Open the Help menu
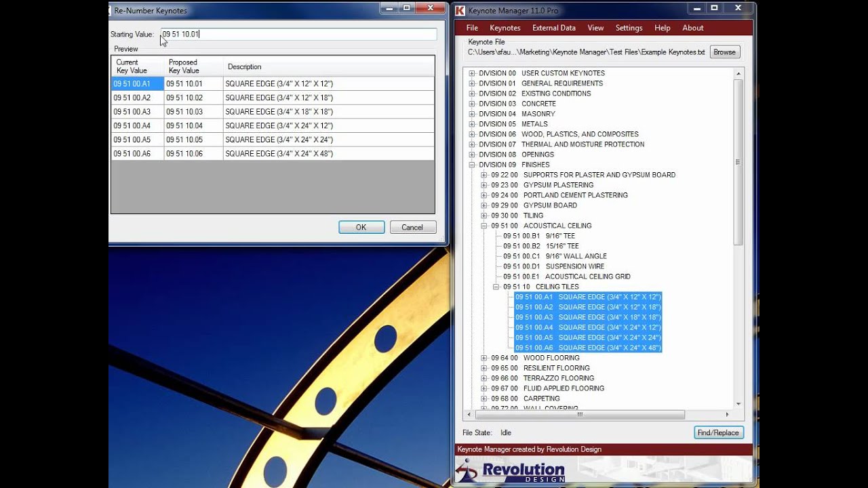Image resolution: width=868 pixels, height=488 pixels. [x=663, y=28]
